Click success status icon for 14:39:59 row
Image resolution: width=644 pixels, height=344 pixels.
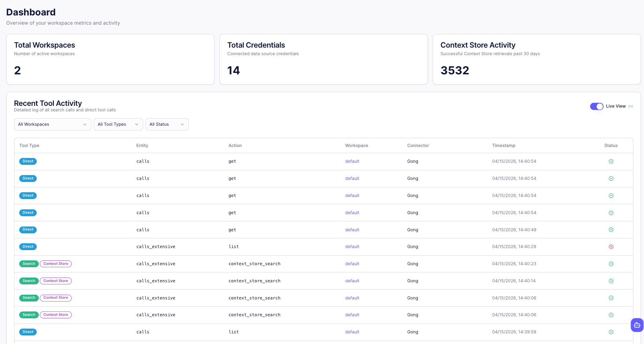611,332
